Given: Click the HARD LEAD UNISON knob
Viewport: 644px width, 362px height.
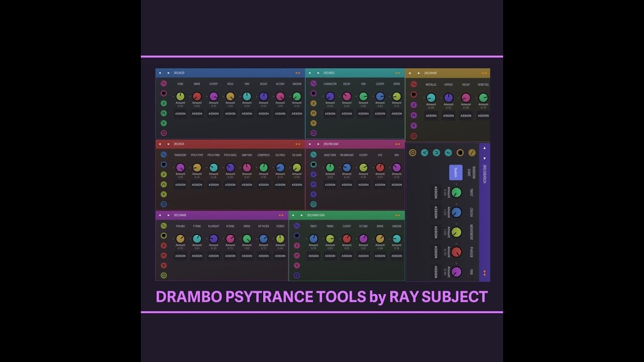Looking at the screenshot, I should tap(396, 239).
